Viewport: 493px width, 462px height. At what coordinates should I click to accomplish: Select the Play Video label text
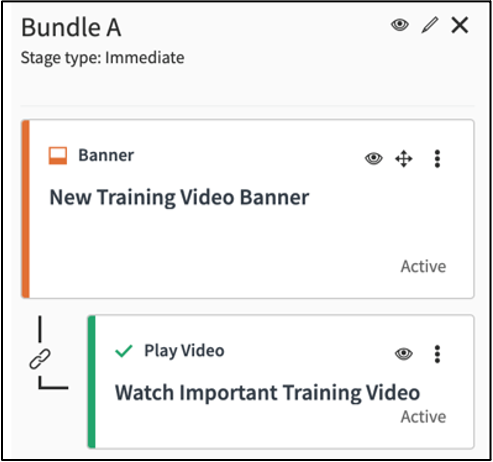(x=184, y=351)
